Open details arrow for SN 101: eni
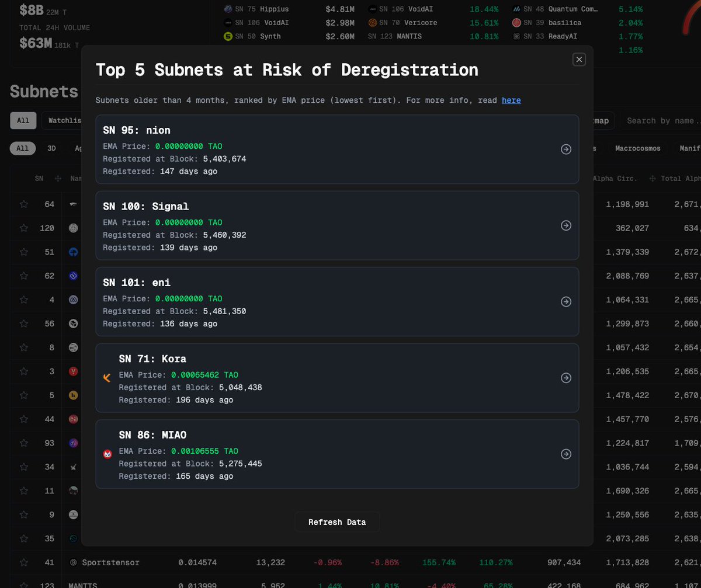The image size is (701, 588). (x=565, y=302)
